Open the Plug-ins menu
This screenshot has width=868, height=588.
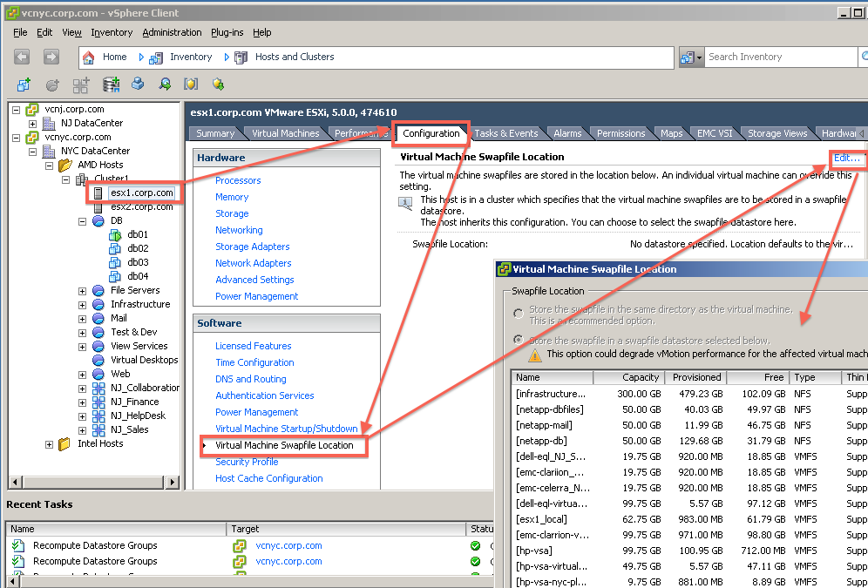(x=227, y=32)
